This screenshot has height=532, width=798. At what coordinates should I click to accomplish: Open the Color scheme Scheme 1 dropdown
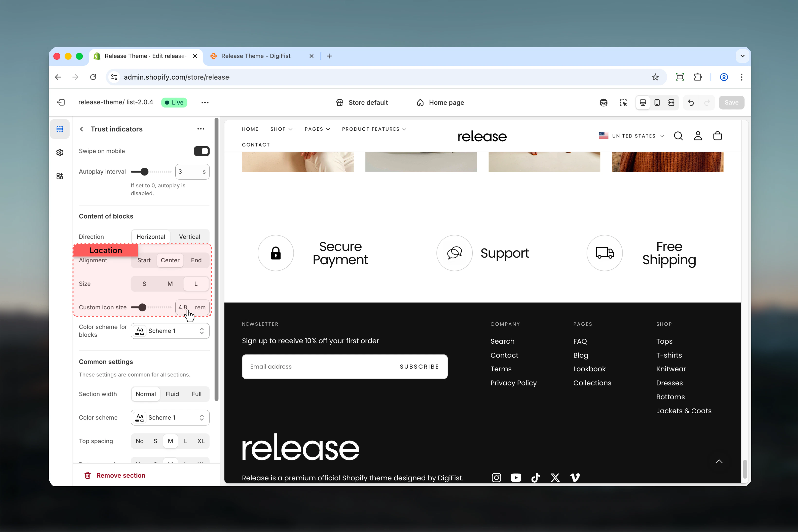tap(170, 418)
